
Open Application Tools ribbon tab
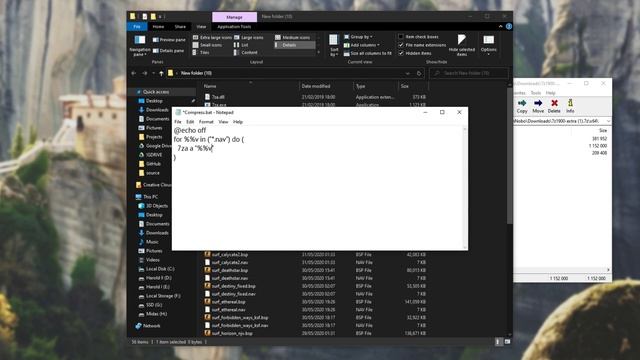click(x=234, y=27)
